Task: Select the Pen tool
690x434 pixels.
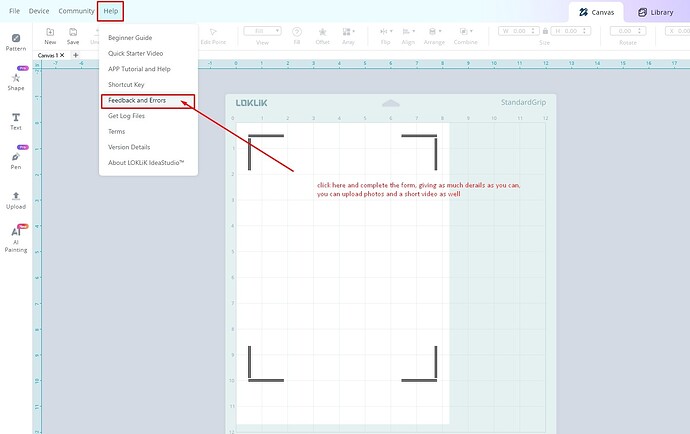Action: pos(16,161)
